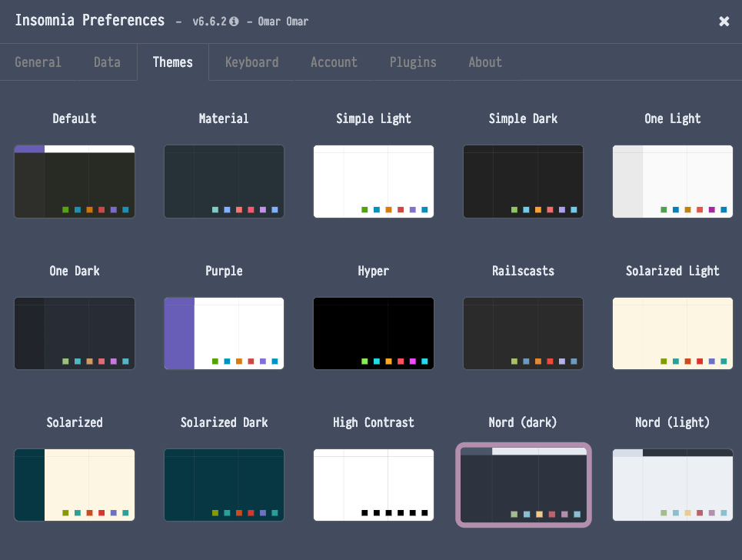Click the 'Solarized' theme title text
This screenshot has height=560, width=742.
[x=75, y=422]
